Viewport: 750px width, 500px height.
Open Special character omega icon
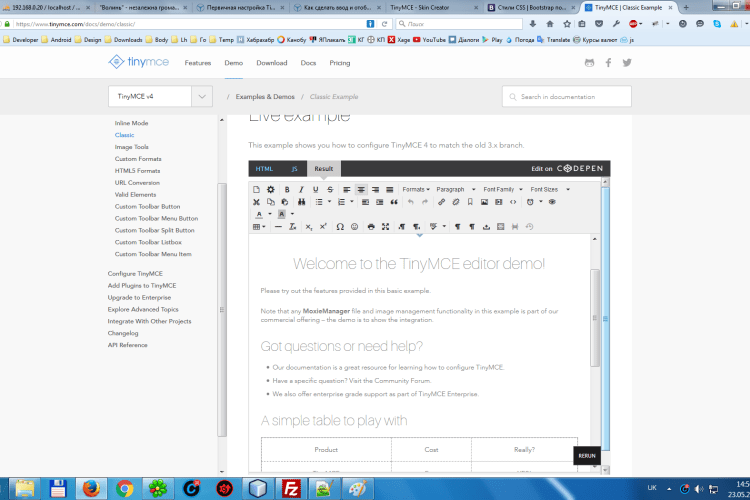[x=340, y=227]
